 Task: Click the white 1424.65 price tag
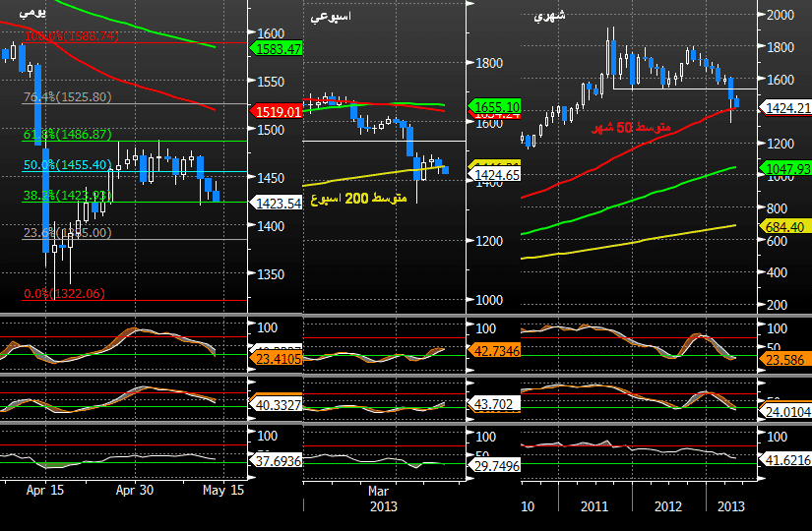pos(494,175)
